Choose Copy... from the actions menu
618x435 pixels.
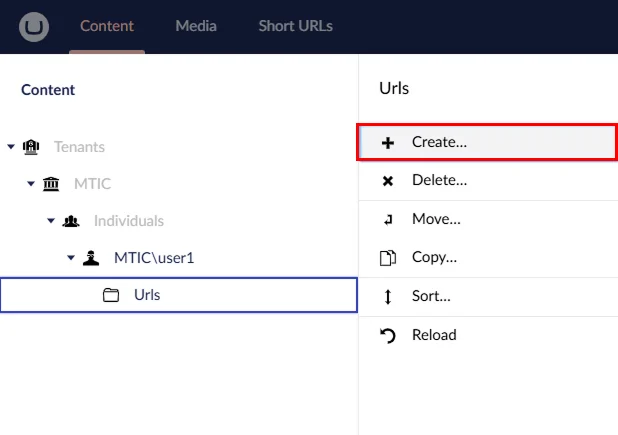(x=434, y=257)
